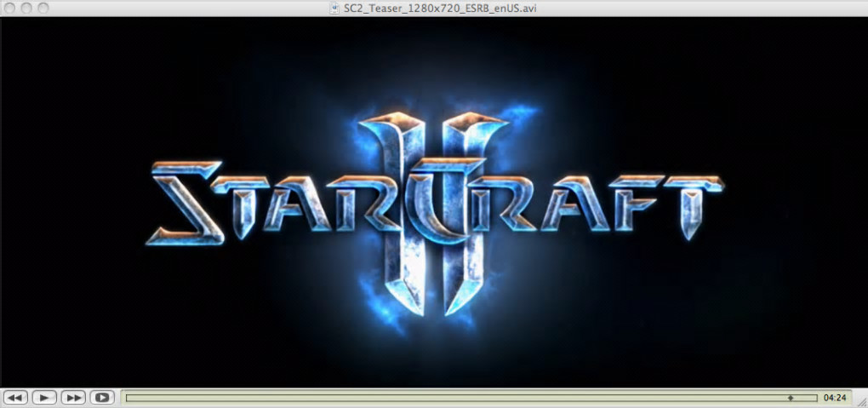Image resolution: width=868 pixels, height=408 pixels.
Task: Close the video player window
Action: [9, 8]
